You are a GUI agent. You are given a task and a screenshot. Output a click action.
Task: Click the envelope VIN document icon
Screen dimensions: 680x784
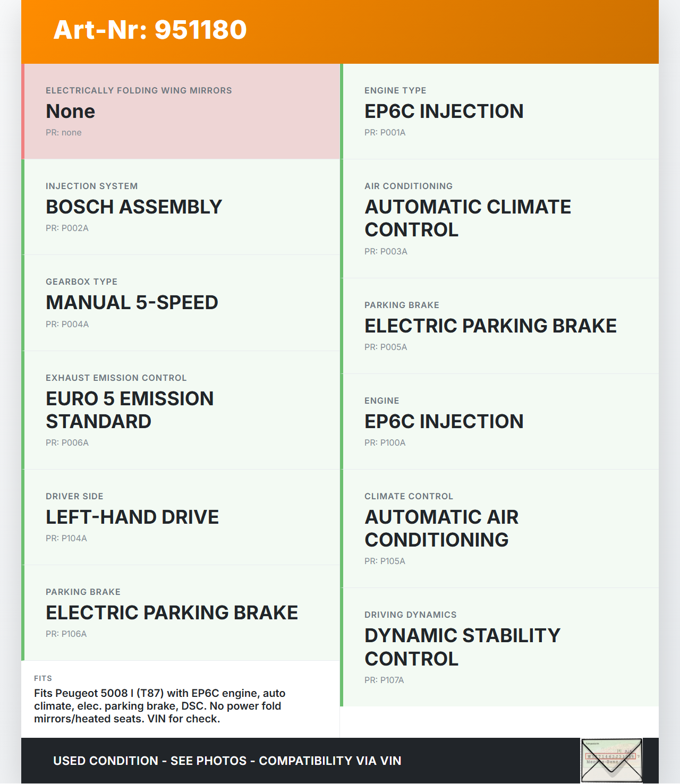[611, 760]
